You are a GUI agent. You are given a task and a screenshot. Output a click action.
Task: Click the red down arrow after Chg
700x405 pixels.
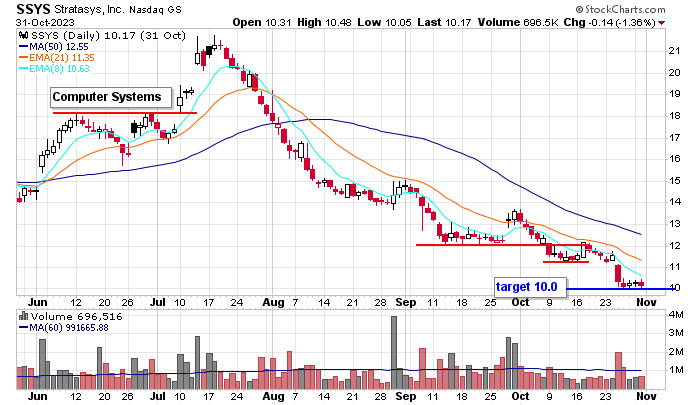pyautogui.click(x=662, y=23)
